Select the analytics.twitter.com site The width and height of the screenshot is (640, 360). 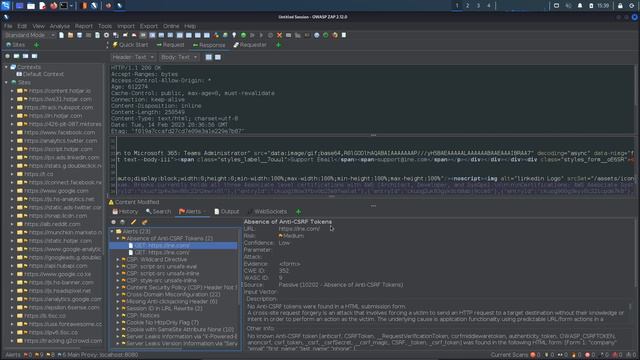click(60, 141)
